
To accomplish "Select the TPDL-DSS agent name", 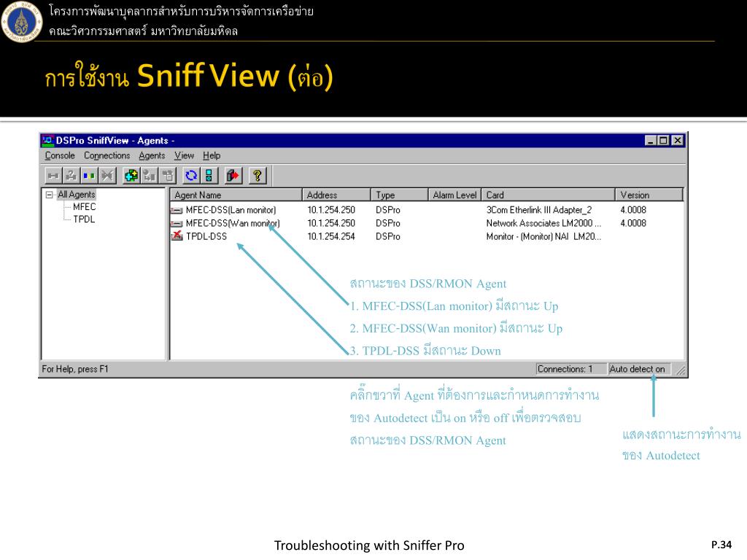I will pos(206,236).
